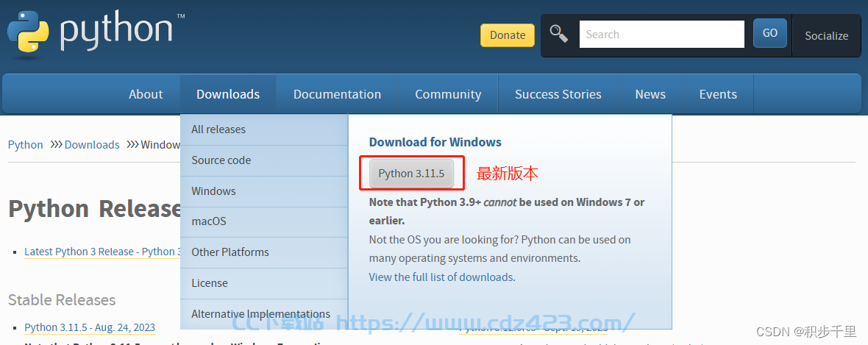
Task: Open Python 3.11.5 - Aug. 24, 2023 link
Action: [x=90, y=327]
